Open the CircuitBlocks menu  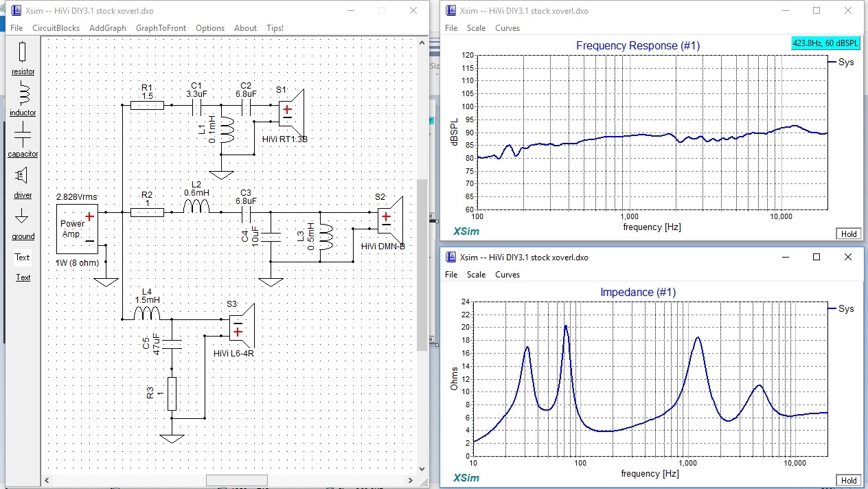tap(56, 28)
